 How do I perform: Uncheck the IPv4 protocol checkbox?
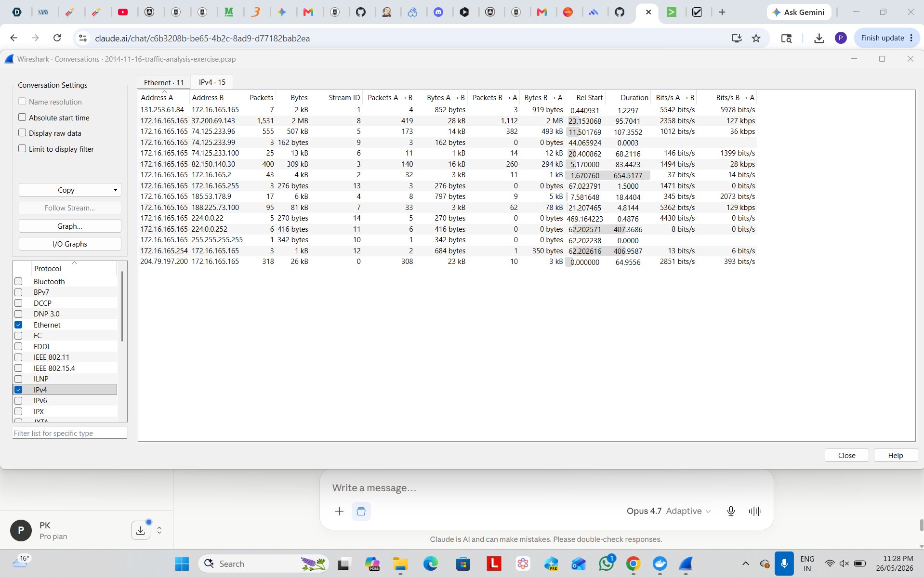(18, 390)
